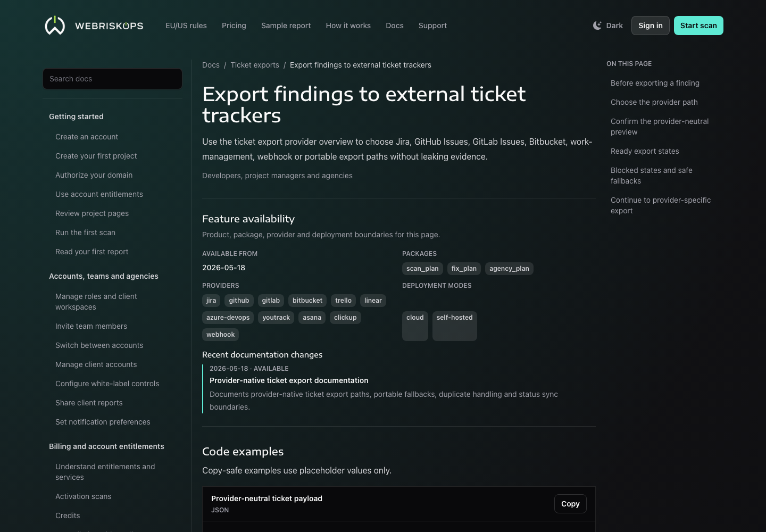
Task: Click the github provider tag
Action: point(239,301)
